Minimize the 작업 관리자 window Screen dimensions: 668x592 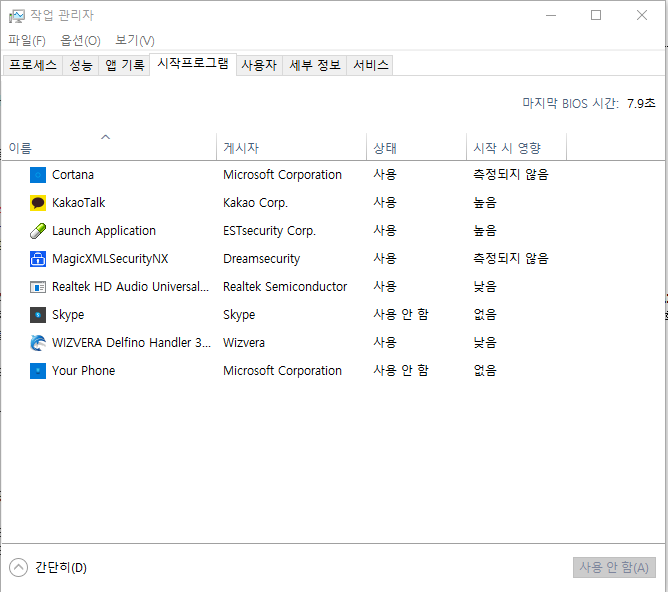551,16
